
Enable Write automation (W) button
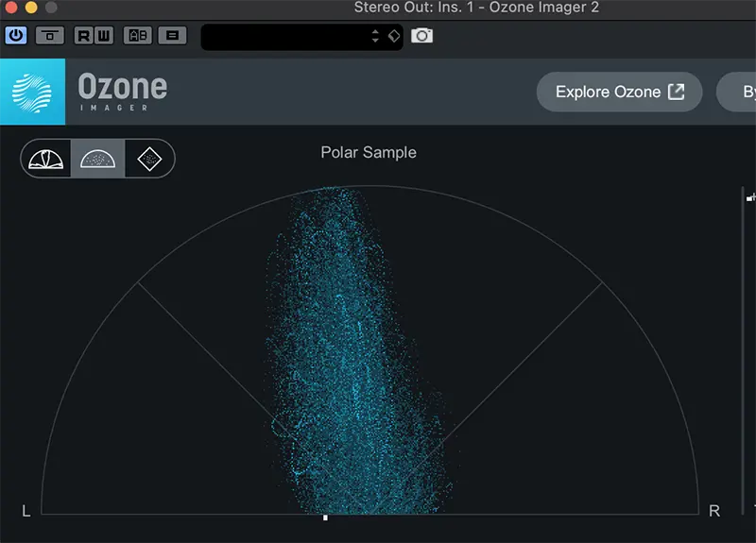pyautogui.click(x=103, y=36)
